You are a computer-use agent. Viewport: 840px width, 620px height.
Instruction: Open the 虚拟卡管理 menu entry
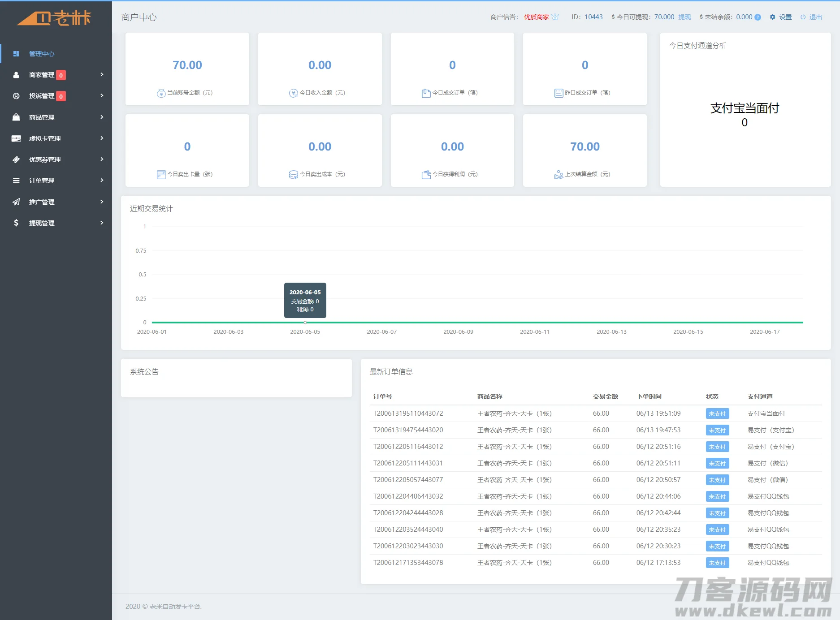click(46, 138)
